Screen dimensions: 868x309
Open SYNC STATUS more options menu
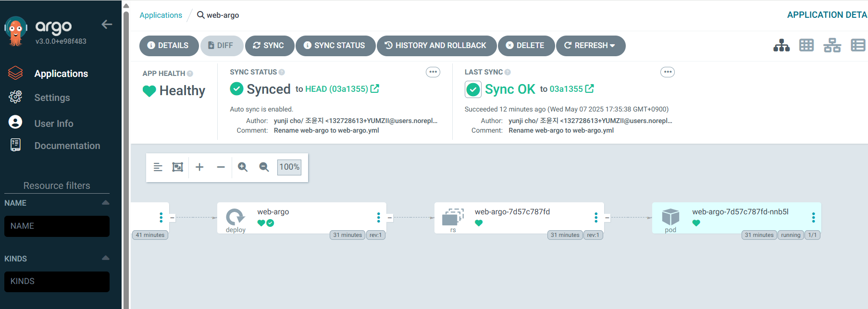tap(433, 72)
